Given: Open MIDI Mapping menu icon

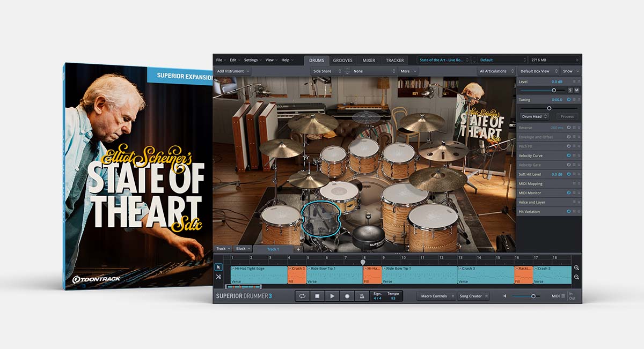Looking at the screenshot, I should point(574,183).
